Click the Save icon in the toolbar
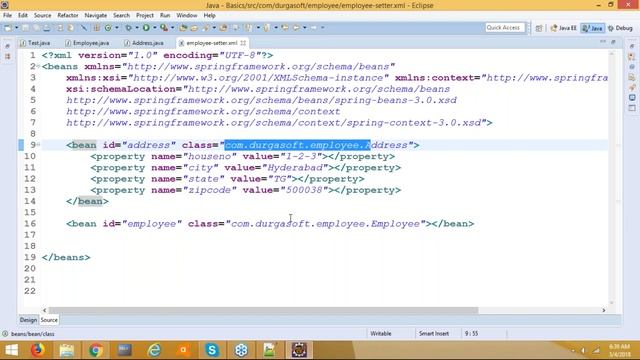The height and width of the screenshot is (360, 640). click(x=25, y=28)
